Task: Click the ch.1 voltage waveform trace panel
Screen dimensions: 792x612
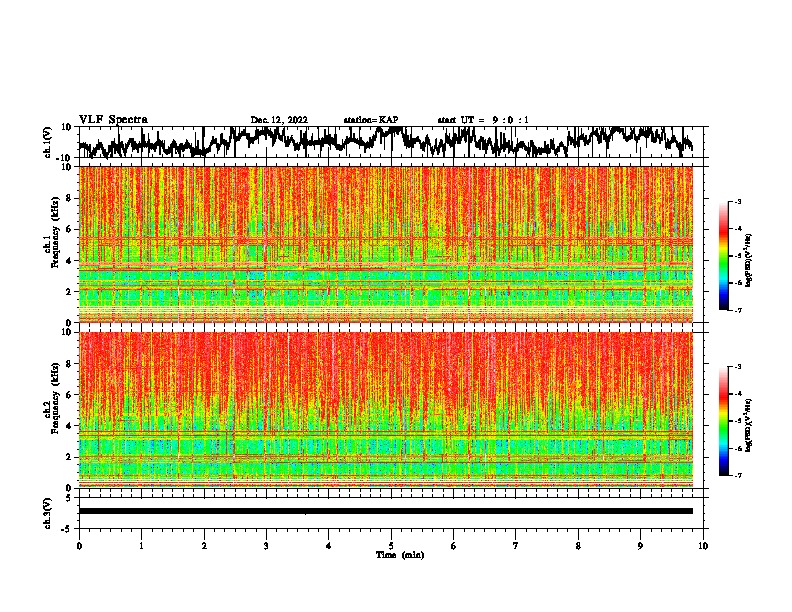Action: point(390,142)
